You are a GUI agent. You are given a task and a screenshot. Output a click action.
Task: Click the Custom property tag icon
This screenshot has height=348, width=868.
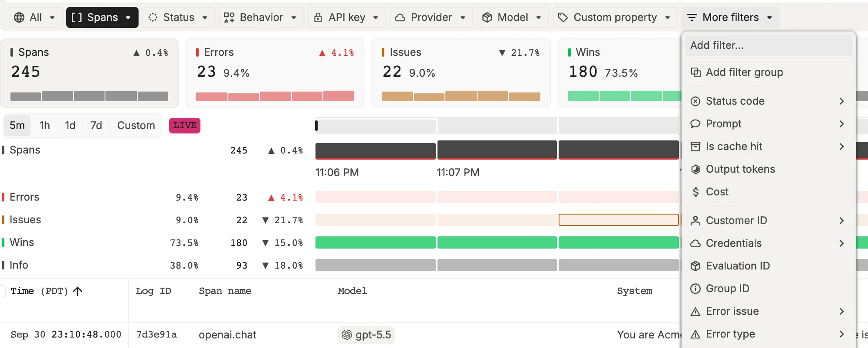coord(563,17)
